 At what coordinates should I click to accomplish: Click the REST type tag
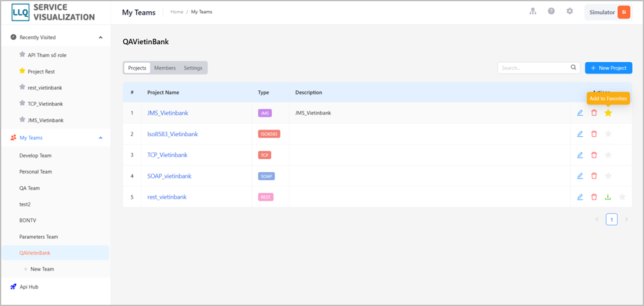[x=266, y=197]
